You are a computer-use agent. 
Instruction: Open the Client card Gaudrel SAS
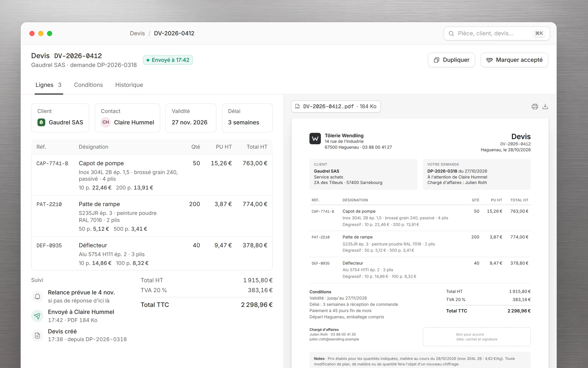click(x=60, y=118)
